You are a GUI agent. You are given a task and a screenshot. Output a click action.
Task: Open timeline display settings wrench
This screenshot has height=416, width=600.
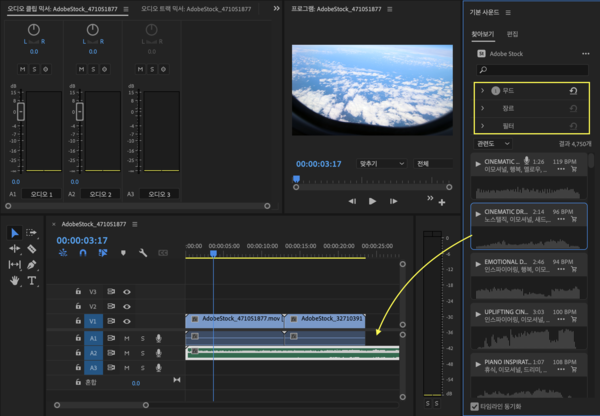pos(144,254)
